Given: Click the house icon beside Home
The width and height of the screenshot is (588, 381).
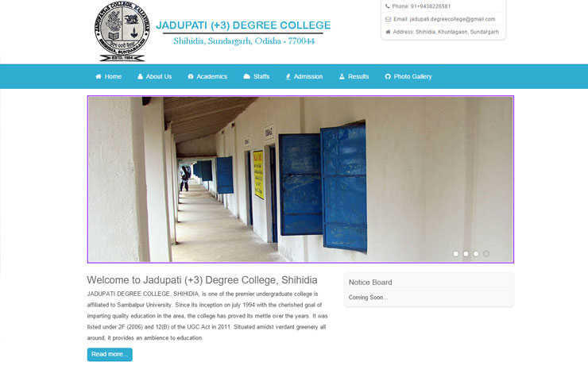Looking at the screenshot, I should pos(99,76).
